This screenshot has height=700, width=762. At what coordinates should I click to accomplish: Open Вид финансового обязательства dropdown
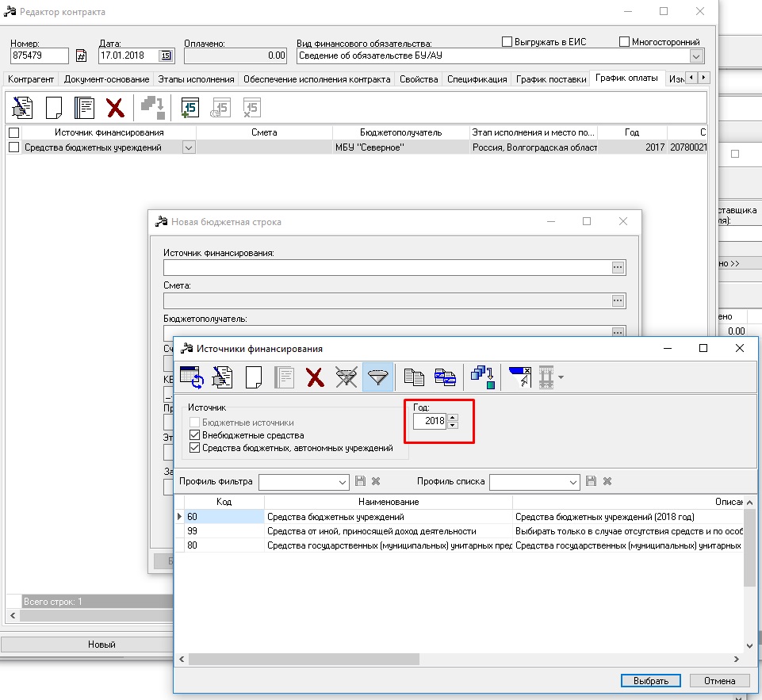[696, 55]
